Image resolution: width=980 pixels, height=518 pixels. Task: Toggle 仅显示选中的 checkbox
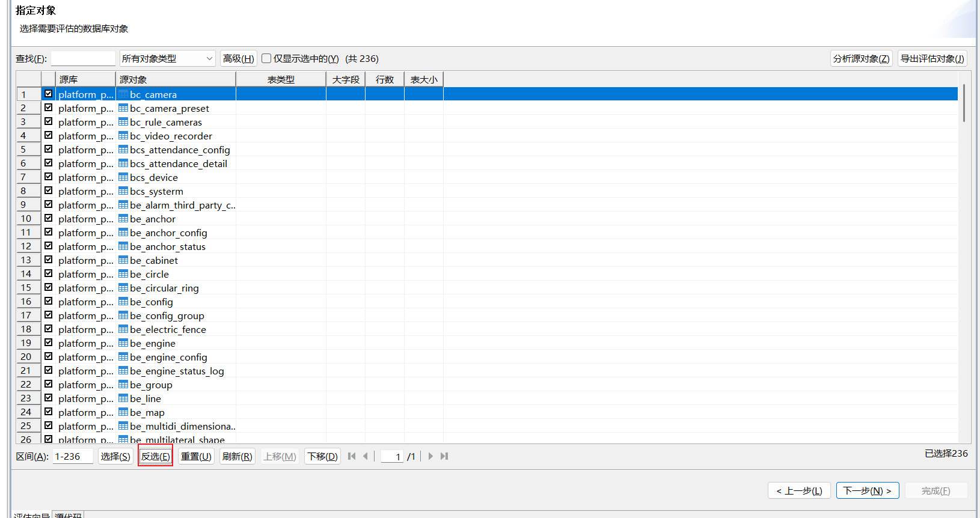click(266, 58)
